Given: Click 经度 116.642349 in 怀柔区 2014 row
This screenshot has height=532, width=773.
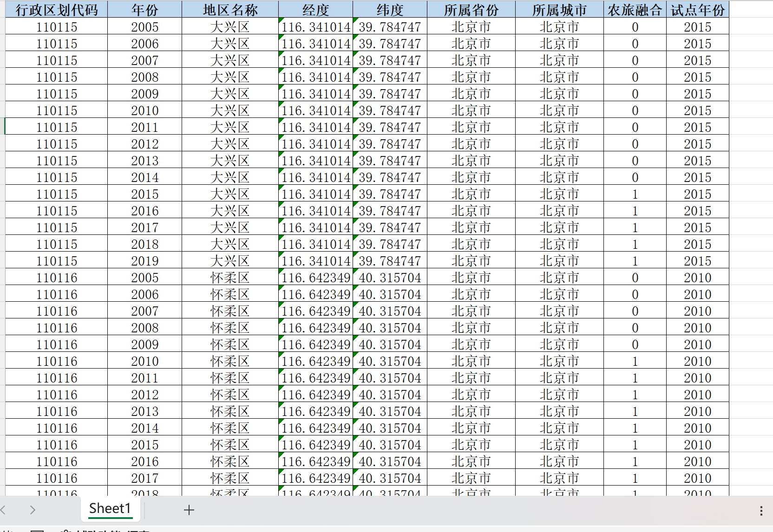Looking at the screenshot, I should 316,428.
